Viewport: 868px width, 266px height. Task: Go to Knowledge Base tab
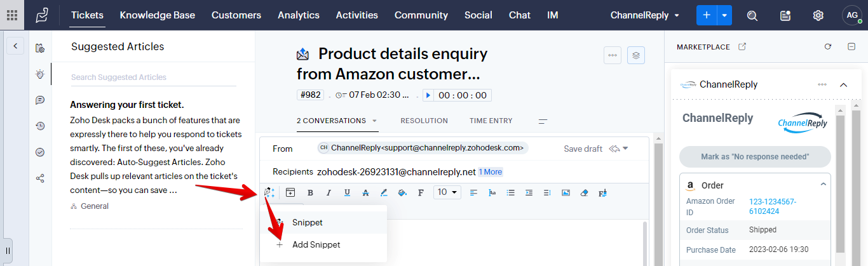coord(158,15)
